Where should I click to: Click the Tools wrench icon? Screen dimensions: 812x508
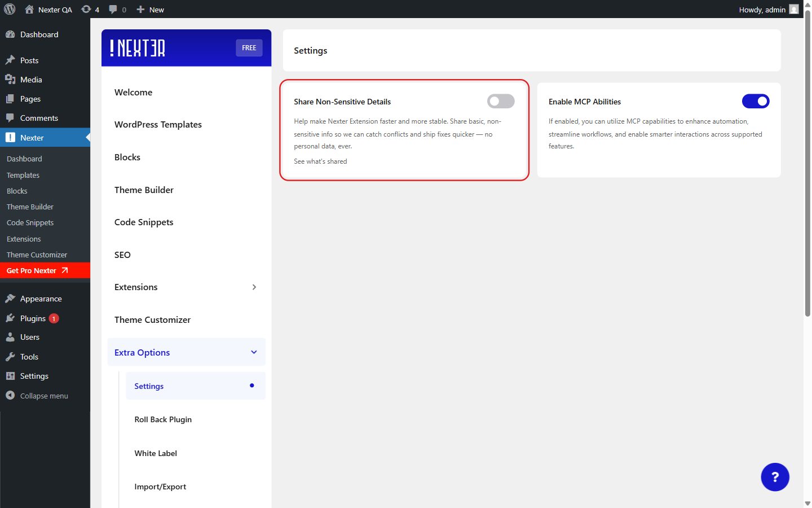click(10, 357)
